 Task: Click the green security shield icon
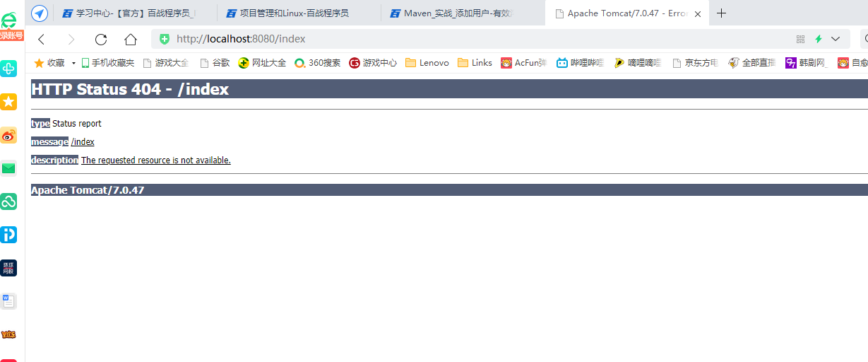[x=165, y=39]
